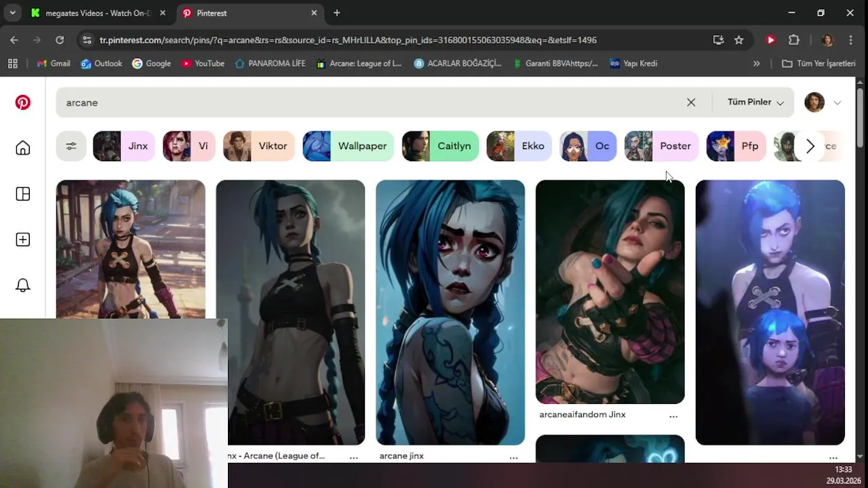Screen dimensions: 868x488
Task: Open the YouTube bookmark
Action: 203,63
